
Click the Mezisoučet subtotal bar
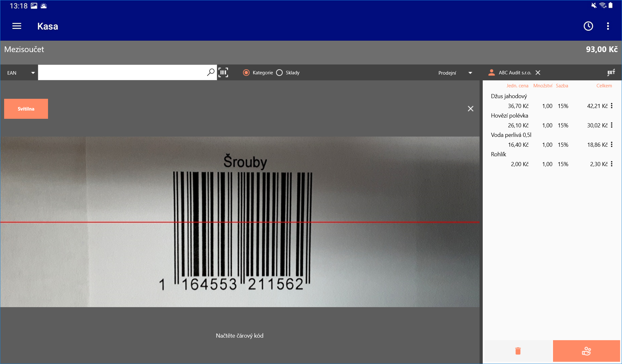[x=311, y=52]
